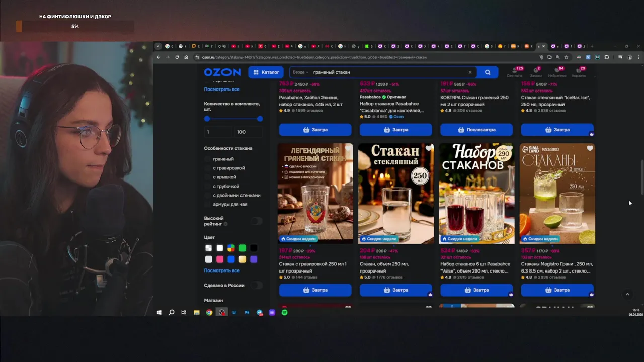This screenshot has width=644, height=362.
Task: Open Spotify from the taskbar
Action: click(x=284, y=312)
